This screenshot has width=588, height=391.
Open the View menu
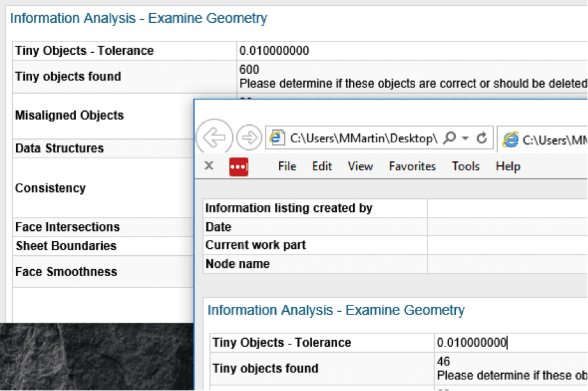(360, 166)
